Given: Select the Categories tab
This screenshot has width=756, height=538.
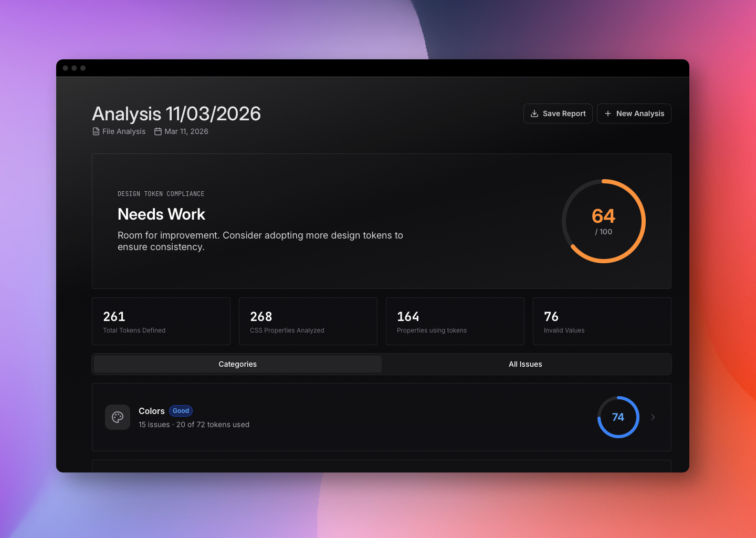Looking at the screenshot, I should click(x=237, y=364).
